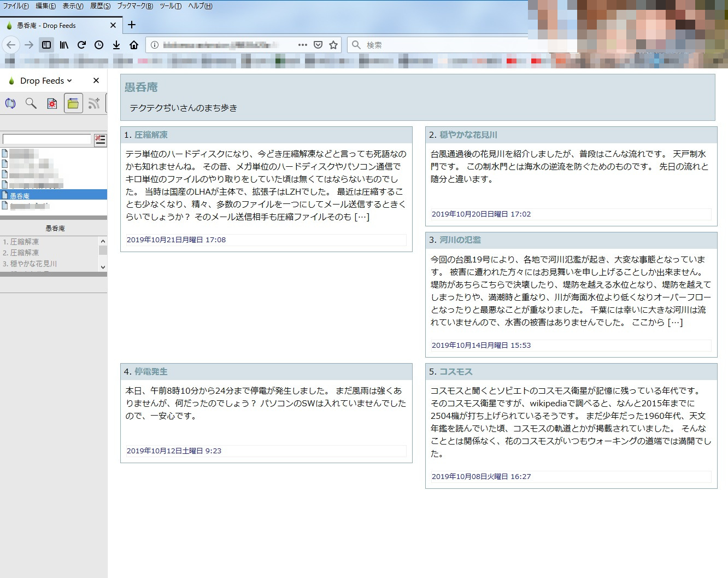The width and height of the screenshot is (728, 578).
Task: Clear the feed filter with red X icon
Action: click(100, 140)
